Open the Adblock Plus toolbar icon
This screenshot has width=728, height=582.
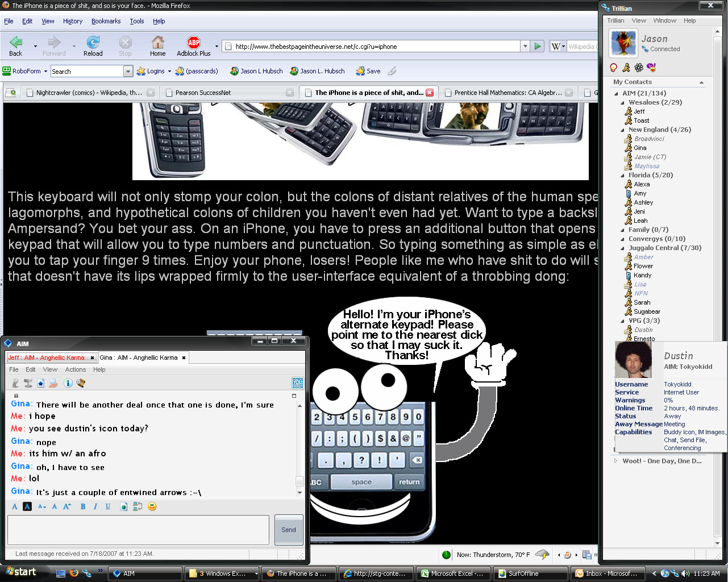[193, 45]
